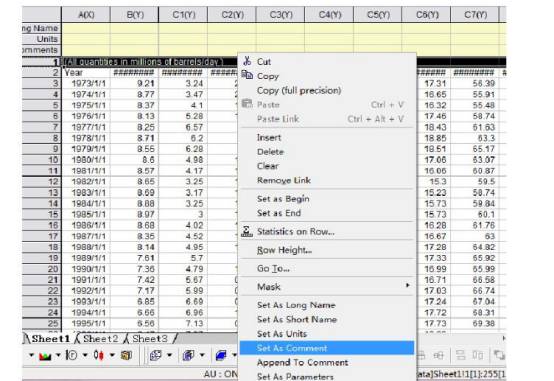The image size is (554, 381).
Task: Select the 3D scatter plot toolbar icon
Action: click(156, 355)
